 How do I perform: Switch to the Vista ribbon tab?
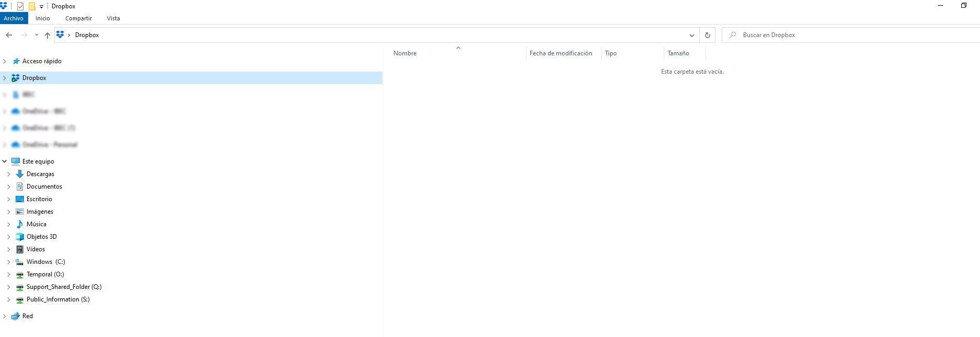pos(113,18)
